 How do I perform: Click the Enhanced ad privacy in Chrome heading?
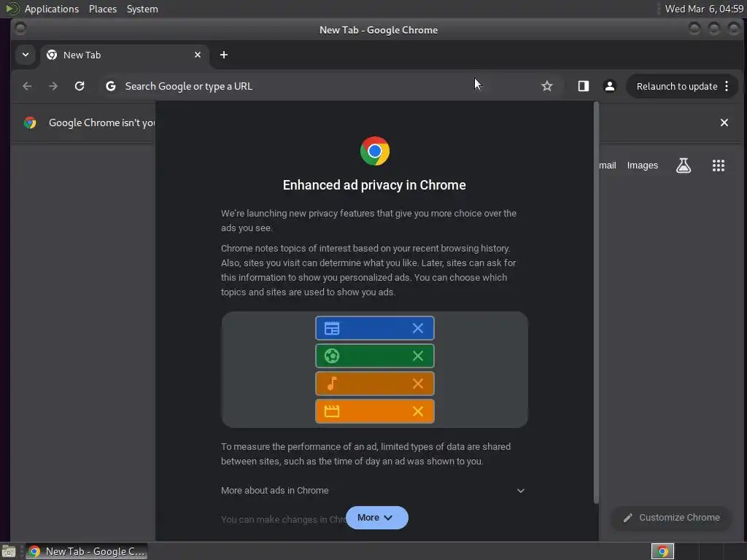(374, 184)
